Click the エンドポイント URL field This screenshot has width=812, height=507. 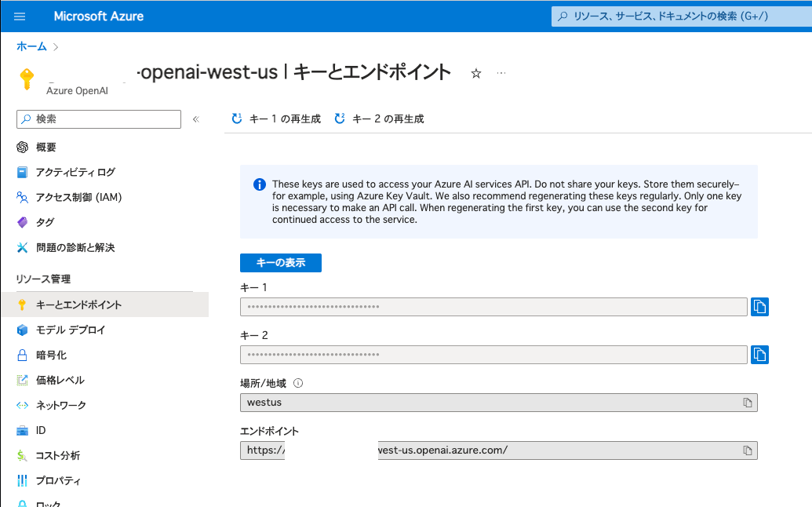(x=499, y=450)
